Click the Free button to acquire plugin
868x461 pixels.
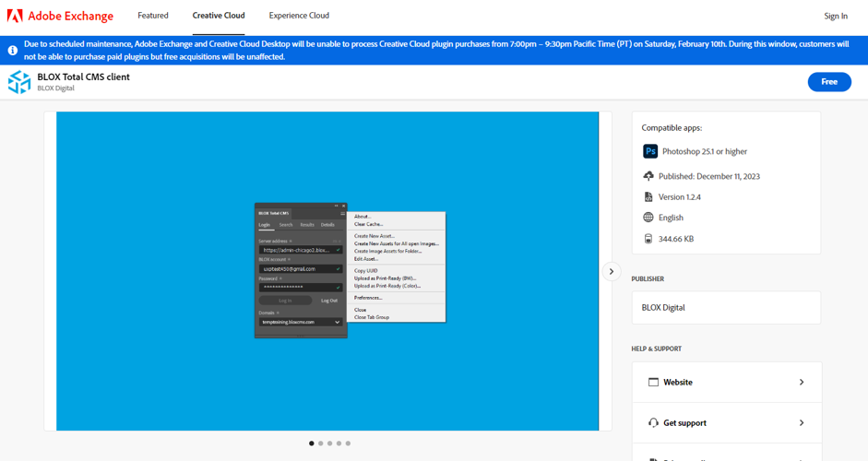pyautogui.click(x=829, y=82)
